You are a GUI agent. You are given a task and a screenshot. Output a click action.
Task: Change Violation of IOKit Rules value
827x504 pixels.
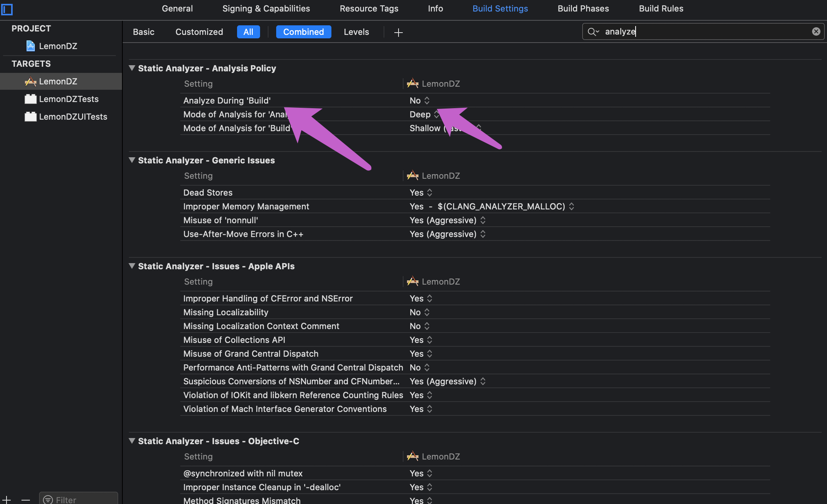tap(421, 395)
